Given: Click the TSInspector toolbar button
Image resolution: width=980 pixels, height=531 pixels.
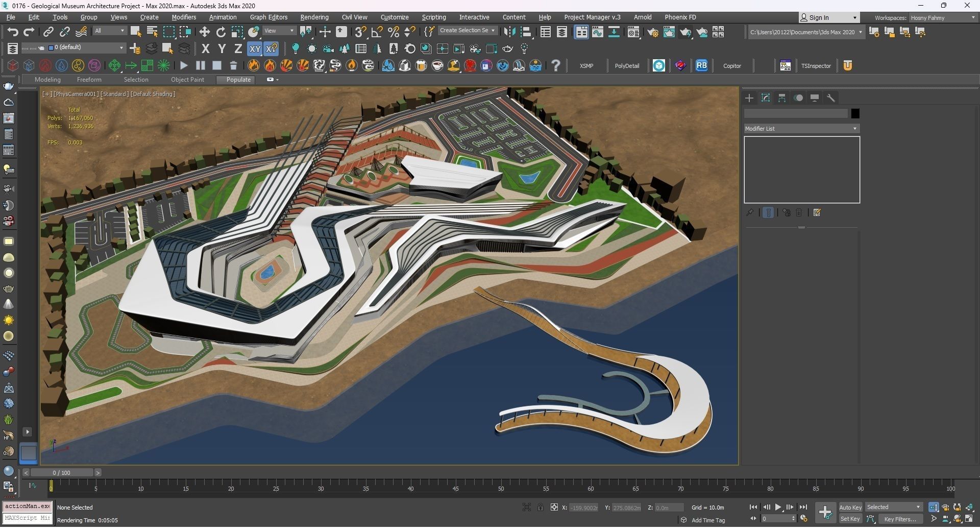Looking at the screenshot, I should [816, 65].
